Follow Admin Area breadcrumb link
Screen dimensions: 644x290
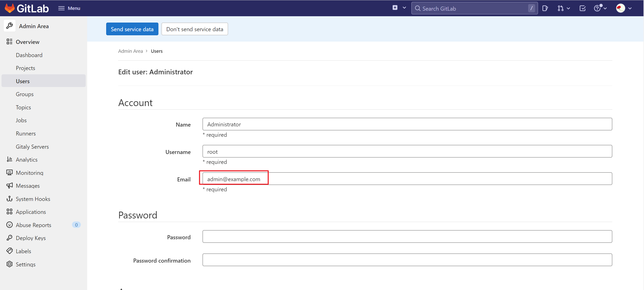pyautogui.click(x=130, y=51)
